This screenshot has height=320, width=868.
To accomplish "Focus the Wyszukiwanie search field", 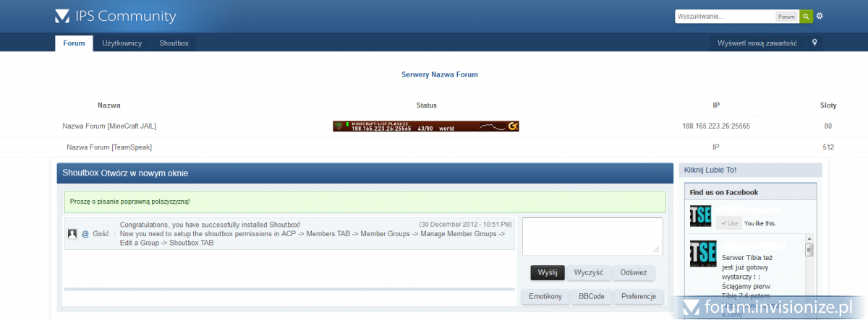I will point(725,16).
